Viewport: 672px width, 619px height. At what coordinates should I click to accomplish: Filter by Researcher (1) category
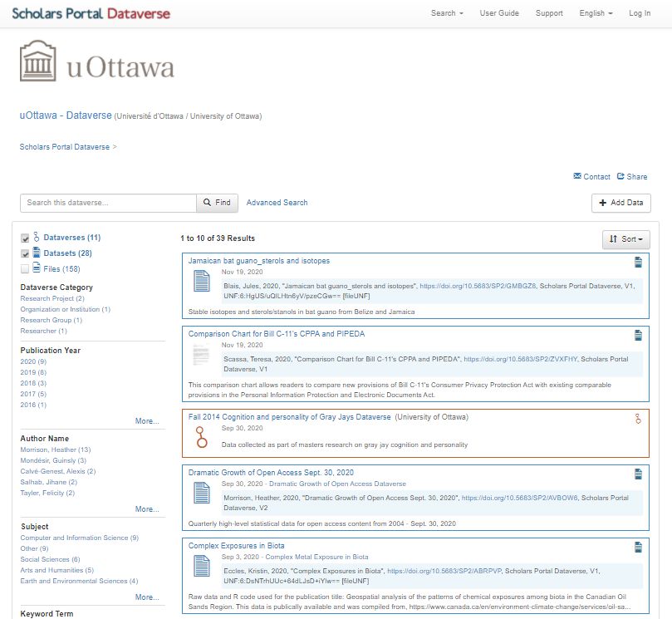(x=44, y=331)
